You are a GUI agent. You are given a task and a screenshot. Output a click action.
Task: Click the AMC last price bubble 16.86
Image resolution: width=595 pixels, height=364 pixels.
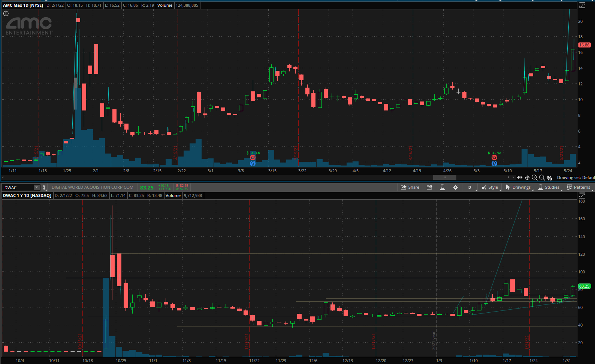point(584,45)
